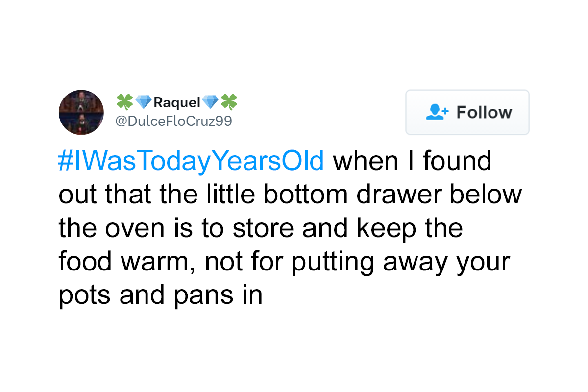
Task: Click the first line of the tweet
Action: click(x=274, y=161)
